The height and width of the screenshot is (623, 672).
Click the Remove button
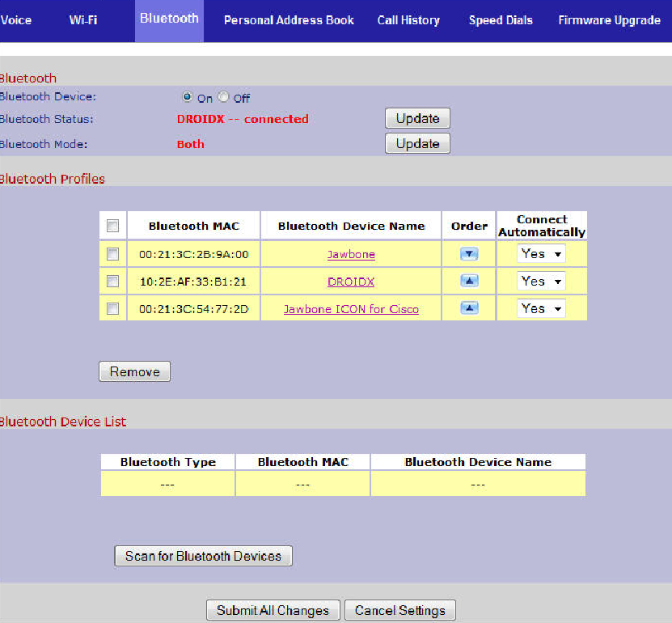pyautogui.click(x=134, y=371)
